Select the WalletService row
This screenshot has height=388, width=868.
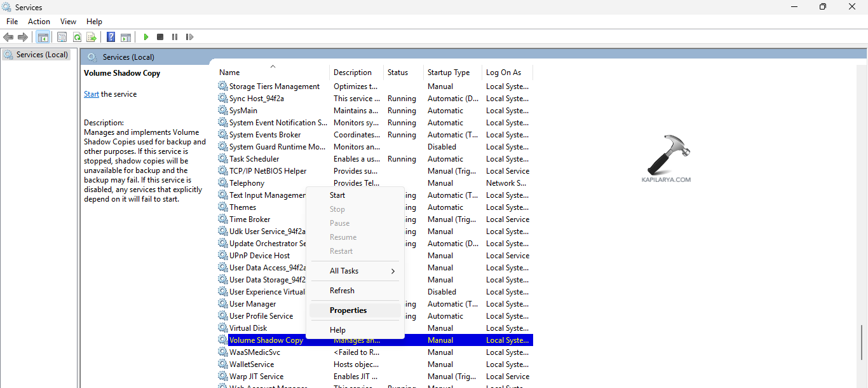(x=252, y=364)
